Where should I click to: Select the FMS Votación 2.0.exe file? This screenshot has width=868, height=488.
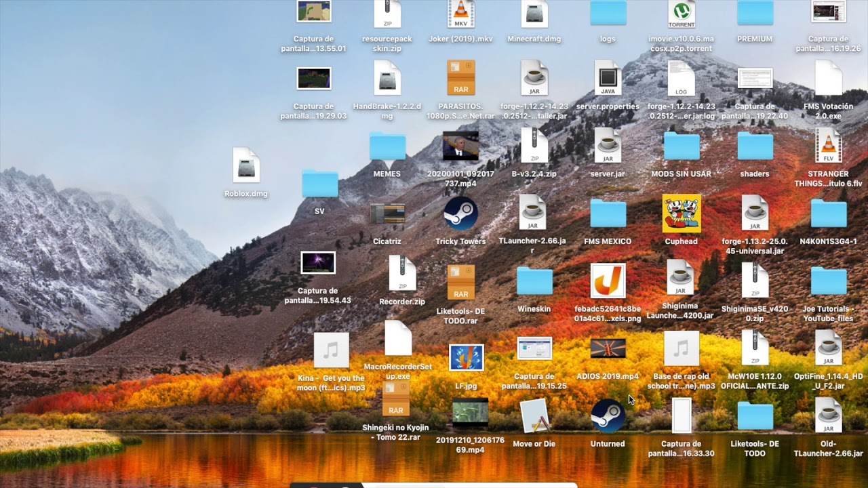coord(829,78)
